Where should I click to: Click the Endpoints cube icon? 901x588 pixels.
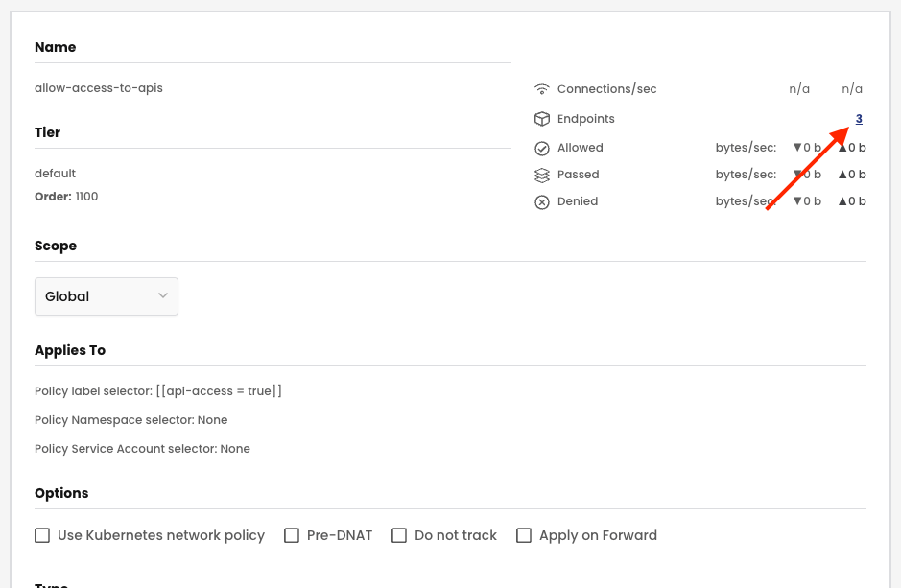(x=542, y=119)
